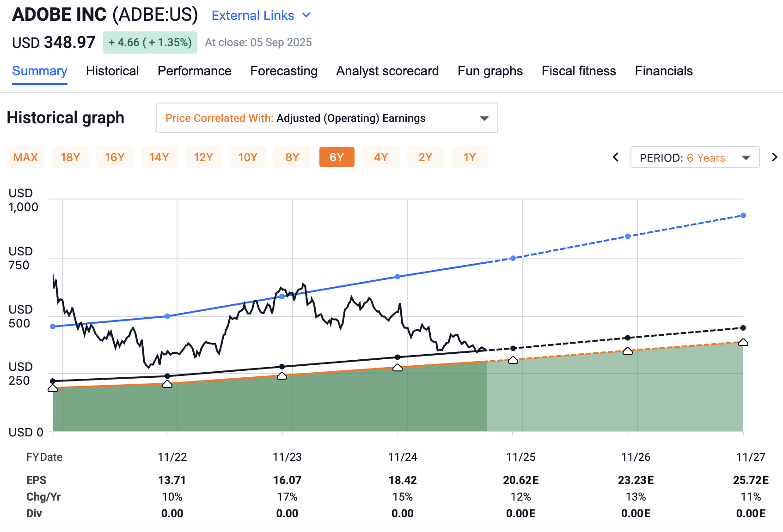
Task: Click the EPS value 13.71
Action: pyautogui.click(x=172, y=480)
